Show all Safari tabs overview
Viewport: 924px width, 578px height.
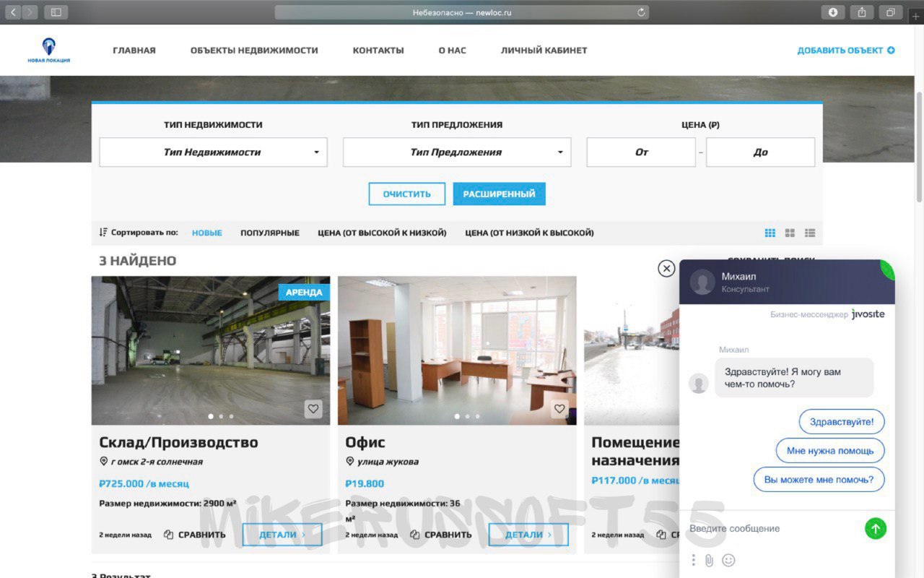tap(891, 12)
